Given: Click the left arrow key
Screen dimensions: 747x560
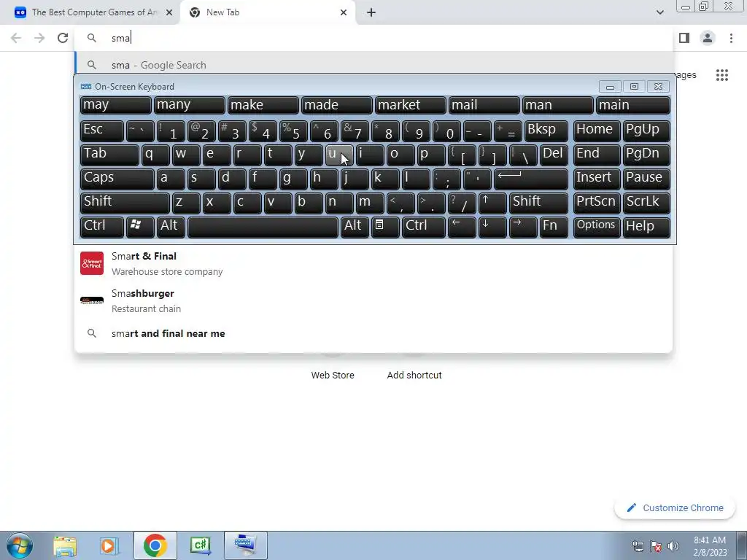Looking at the screenshot, I should [462, 227].
